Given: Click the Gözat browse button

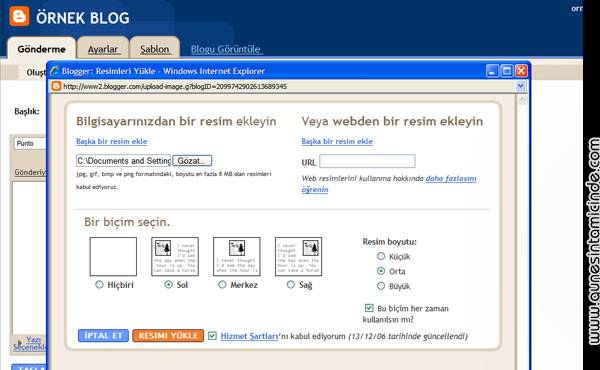Looking at the screenshot, I should pos(192,161).
